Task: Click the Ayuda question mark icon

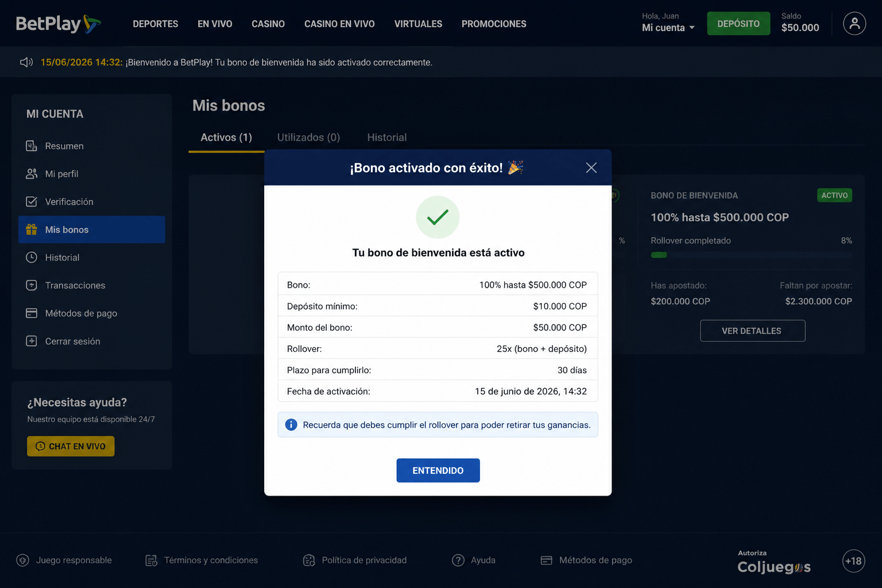Action: [458, 560]
